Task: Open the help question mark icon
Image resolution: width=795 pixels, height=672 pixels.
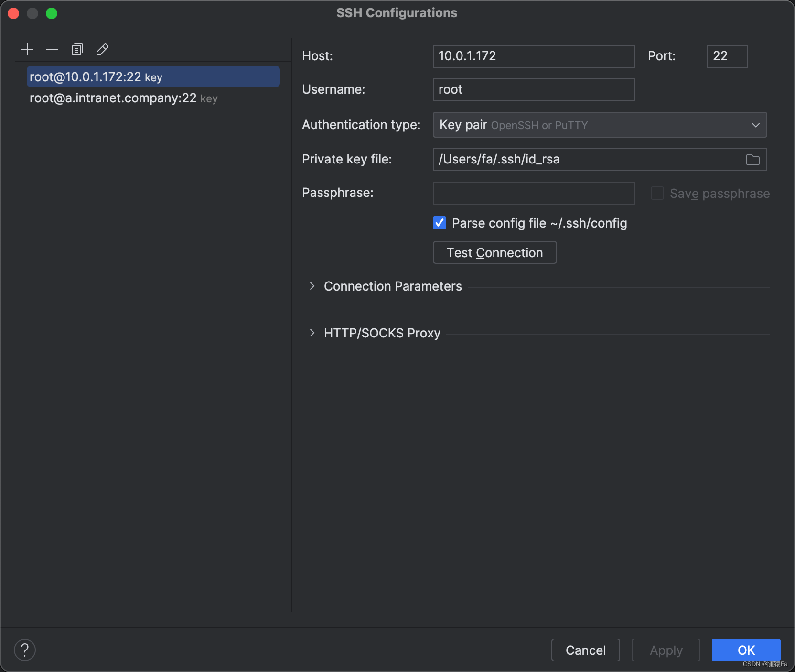Action: click(x=25, y=650)
